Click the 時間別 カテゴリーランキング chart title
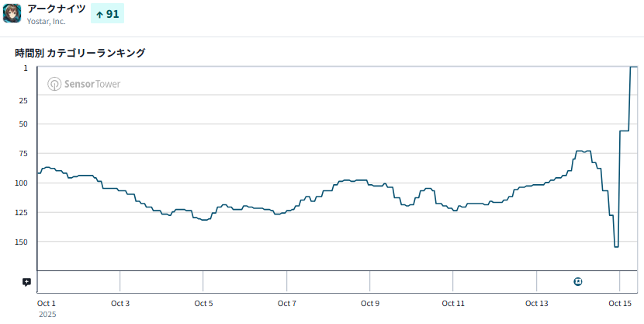The height and width of the screenshot is (324, 644). tap(80, 53)
